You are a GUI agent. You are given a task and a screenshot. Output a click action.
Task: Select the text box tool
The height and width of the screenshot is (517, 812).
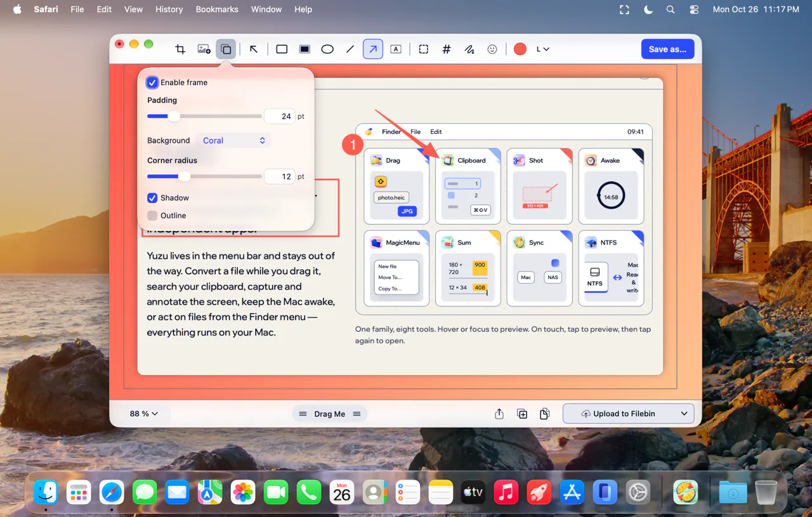pos(396,49)
